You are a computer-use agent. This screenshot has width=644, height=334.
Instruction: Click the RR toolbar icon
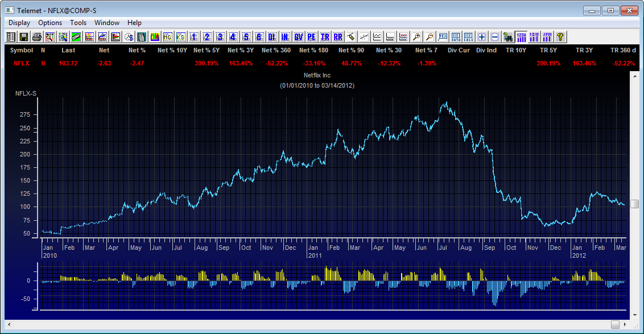click(338, 37)
